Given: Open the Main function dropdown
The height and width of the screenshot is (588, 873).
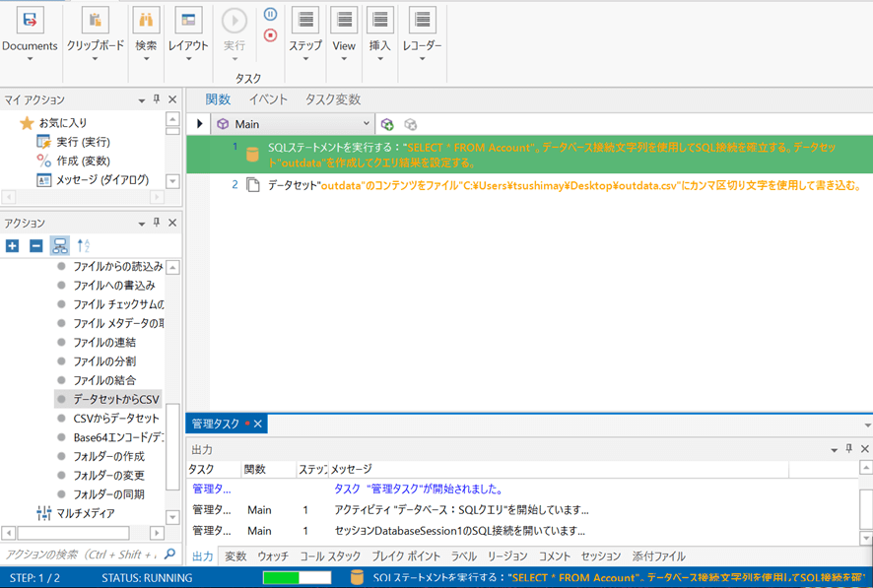Looking at the screenshot, I should pos(367,124).
